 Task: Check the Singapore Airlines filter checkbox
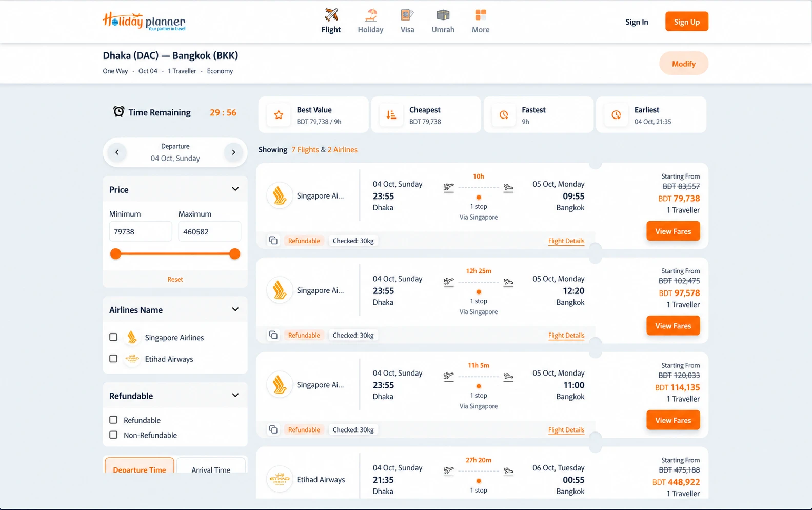click(x=113, y=337)
